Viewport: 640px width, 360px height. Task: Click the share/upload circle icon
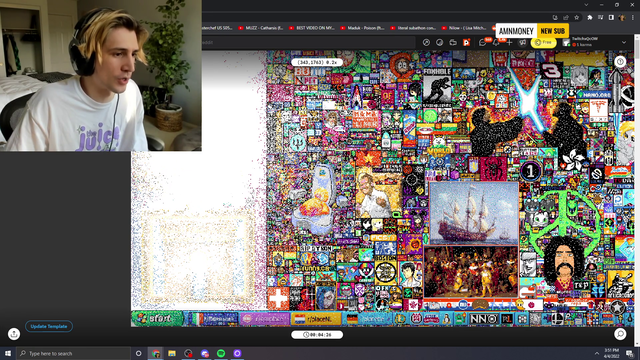tap(14, 334)
